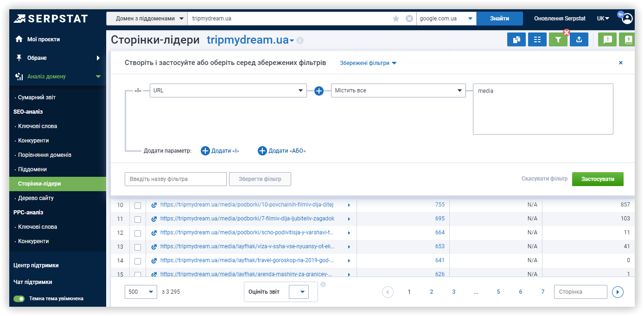
Task: Star the tripmydream.ua domain as favorite
Action: (x=396, y=19)
